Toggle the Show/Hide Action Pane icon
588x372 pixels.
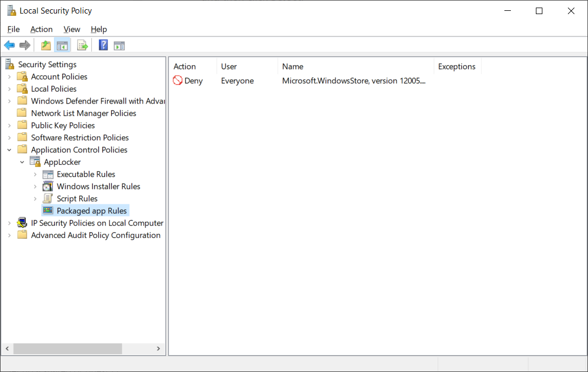(x=119, y=46)
